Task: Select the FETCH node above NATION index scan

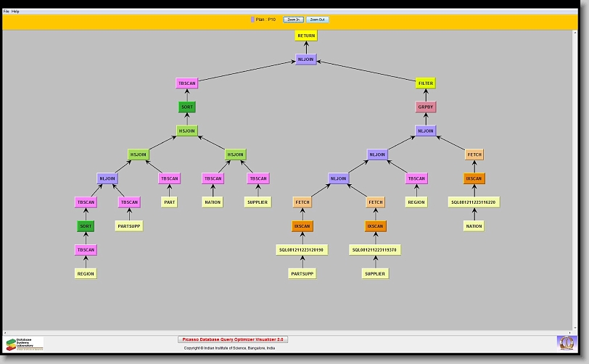Action: [474, 154]
